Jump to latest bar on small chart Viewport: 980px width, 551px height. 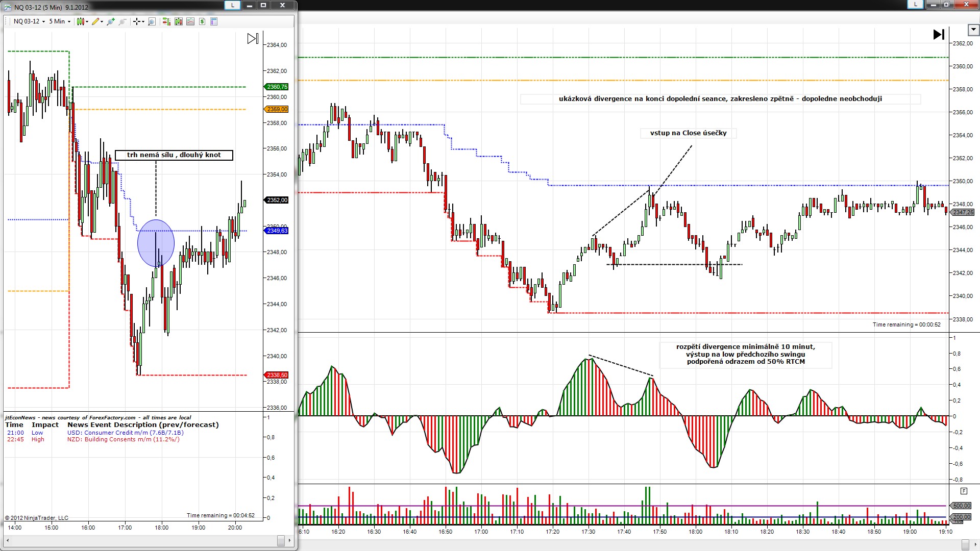[253, 39]
